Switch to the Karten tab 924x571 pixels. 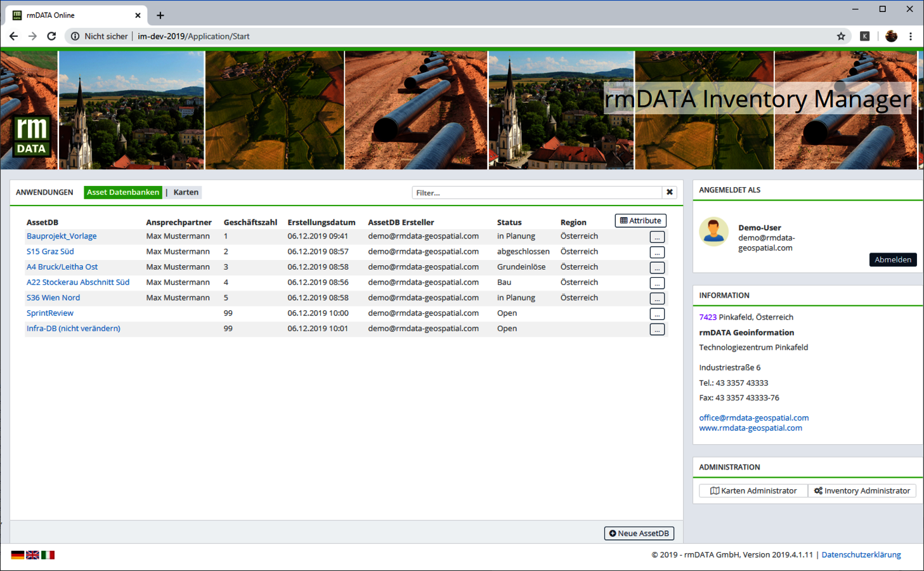(x=186, y=192)
